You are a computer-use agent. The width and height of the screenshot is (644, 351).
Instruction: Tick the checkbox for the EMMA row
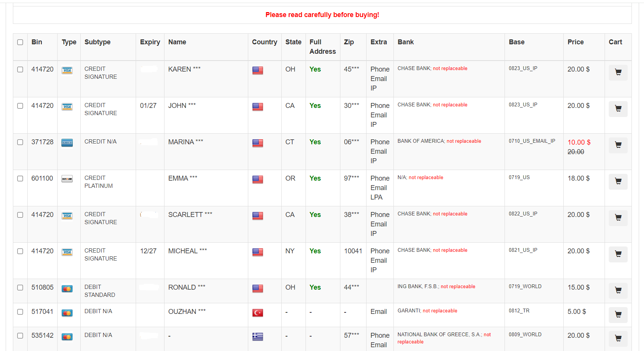(x=20, y=179)
